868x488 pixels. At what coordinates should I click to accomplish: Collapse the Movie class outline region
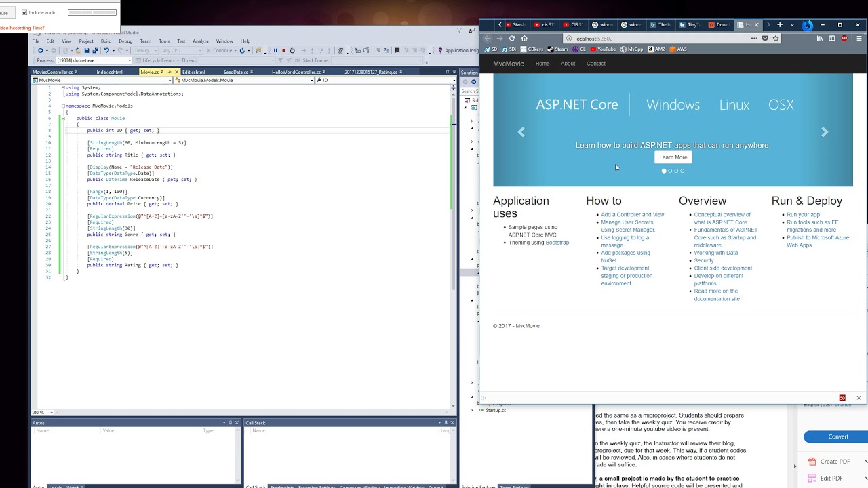(x=63, y=118)
